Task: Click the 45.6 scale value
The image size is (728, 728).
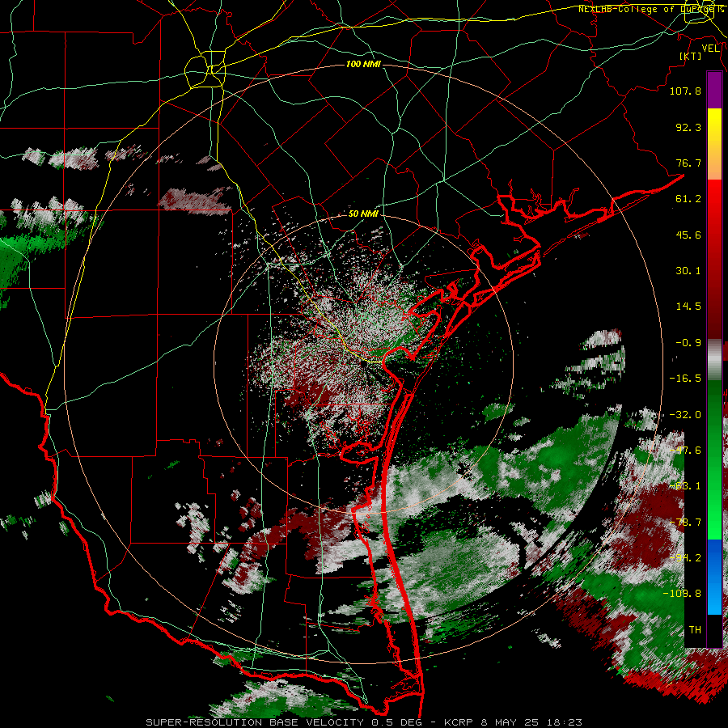Action: (688, 235)
